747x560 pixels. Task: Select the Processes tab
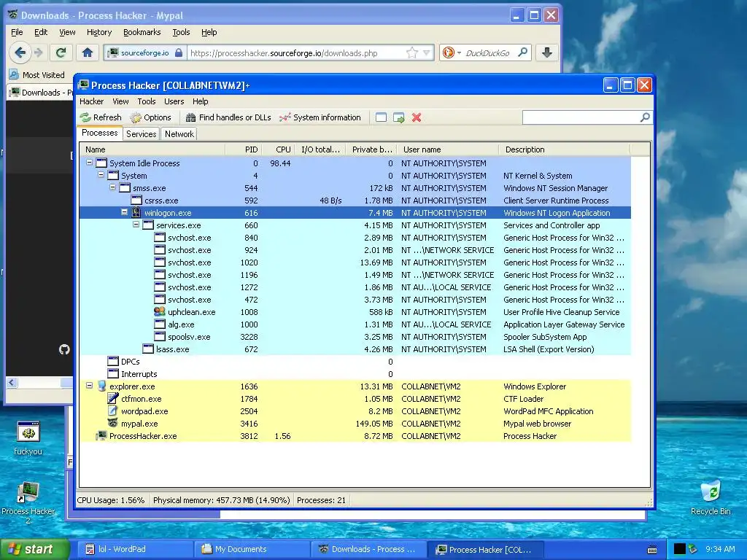click(99, 133)
